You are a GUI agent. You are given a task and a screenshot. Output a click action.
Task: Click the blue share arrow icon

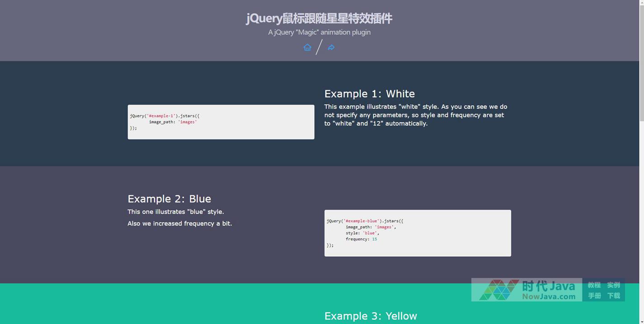(x=331, y=47)
